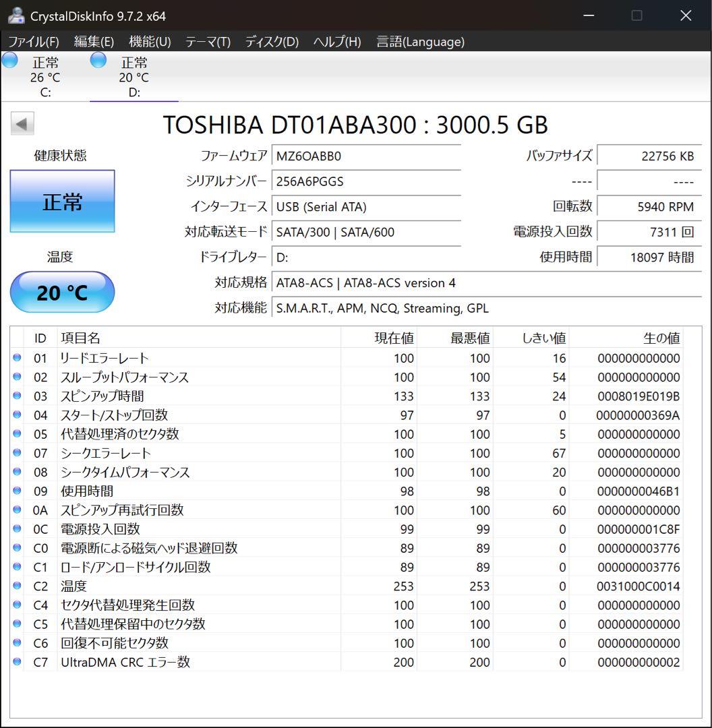Click the 現在値 column header

378,338
